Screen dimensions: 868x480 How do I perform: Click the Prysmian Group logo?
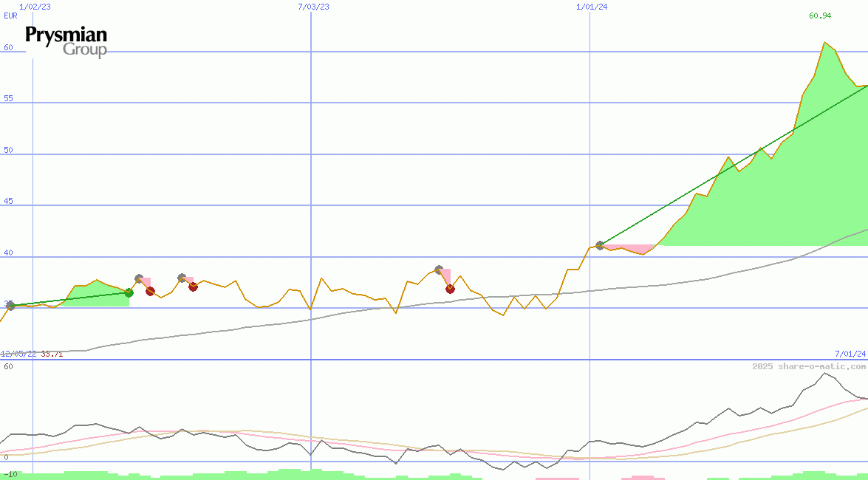pos(66,41)
